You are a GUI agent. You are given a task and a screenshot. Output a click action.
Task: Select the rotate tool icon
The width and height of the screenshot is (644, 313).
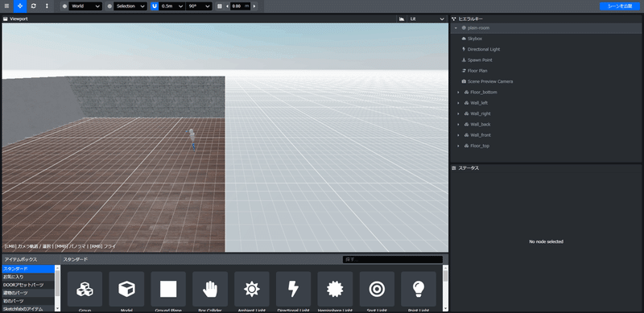33,6
